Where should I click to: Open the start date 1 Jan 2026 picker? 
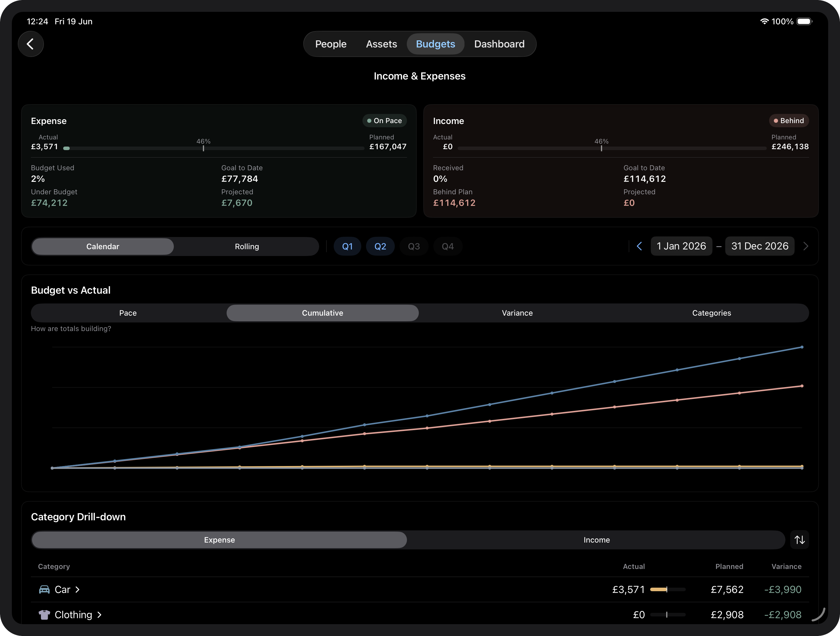coord(681,246)
